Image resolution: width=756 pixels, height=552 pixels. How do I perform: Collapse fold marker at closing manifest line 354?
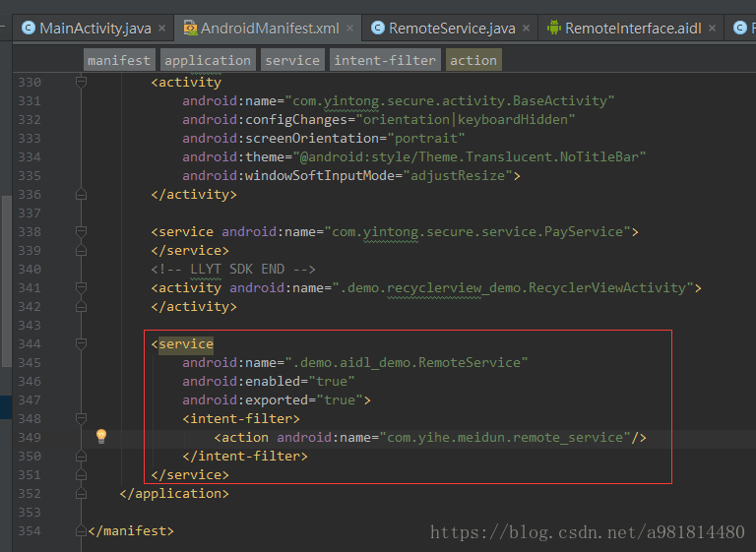(x=81, y=530)
